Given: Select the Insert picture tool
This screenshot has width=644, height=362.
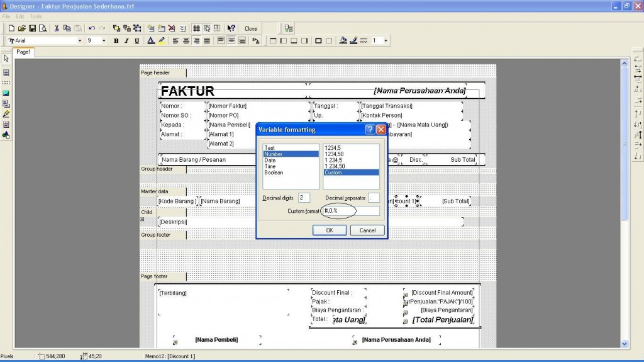Looking at the screenshot, I should [x=6, y=93].
